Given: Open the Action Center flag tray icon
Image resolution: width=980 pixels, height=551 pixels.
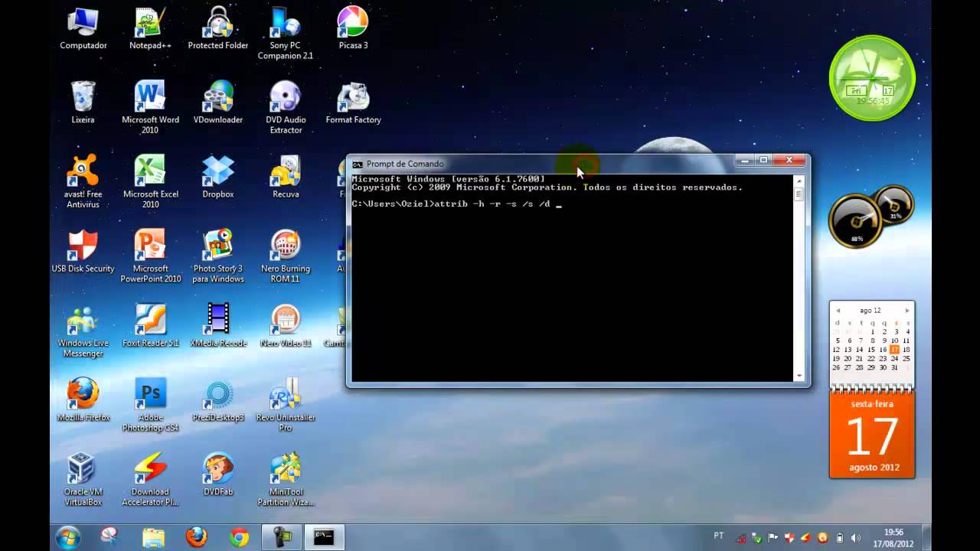Looking at the screenshot, I should pos(773,537).
